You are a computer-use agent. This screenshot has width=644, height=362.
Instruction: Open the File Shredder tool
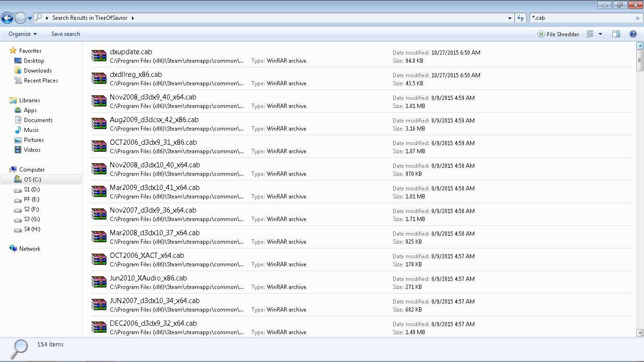pyautogui.click(x=558, y=34)
